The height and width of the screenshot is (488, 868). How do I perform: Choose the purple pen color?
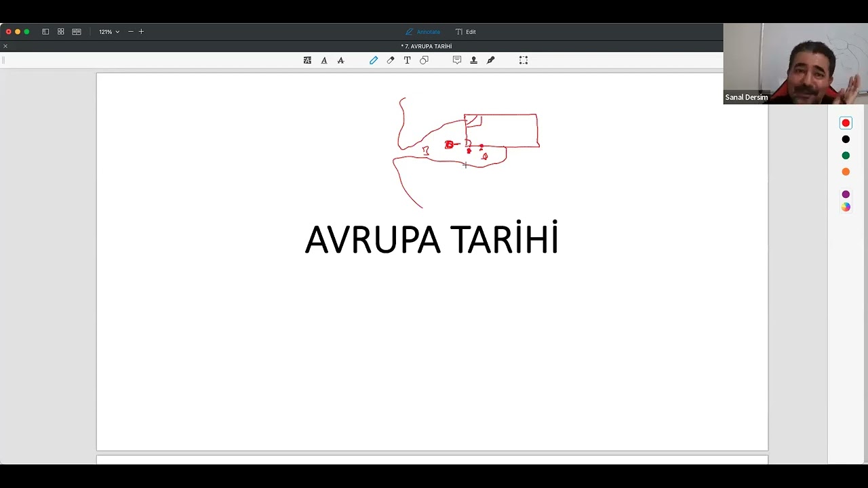(846, 195)
